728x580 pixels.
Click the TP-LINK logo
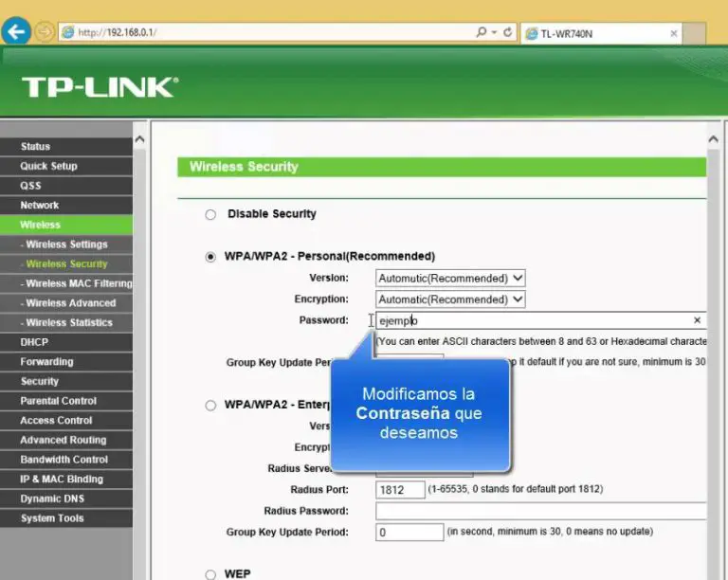(x=99, y=88)
